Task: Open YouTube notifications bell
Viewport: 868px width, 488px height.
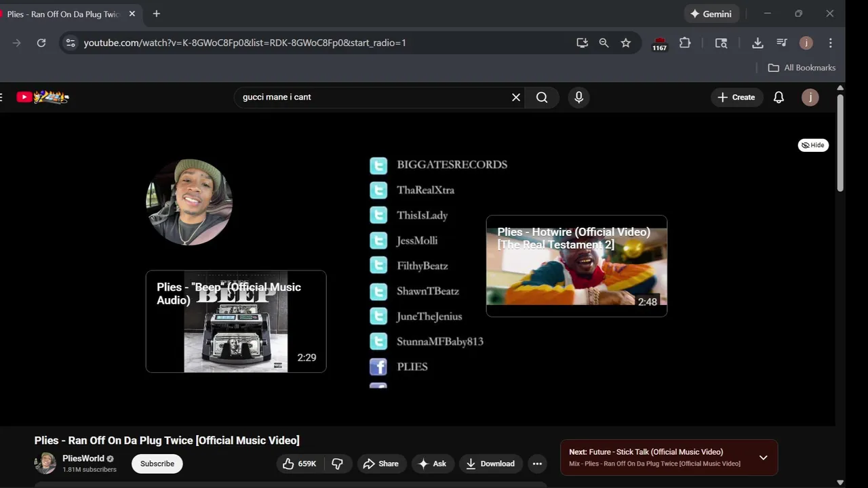Action: (x=778, y=97)
